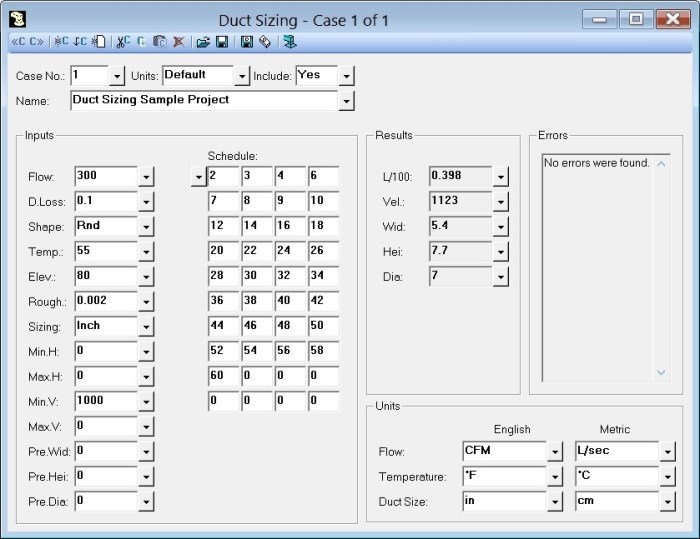Click the Elev. field with 80
Image resolution: width=700 pixels, height=539 pixels.
click(x=106, y=276)
